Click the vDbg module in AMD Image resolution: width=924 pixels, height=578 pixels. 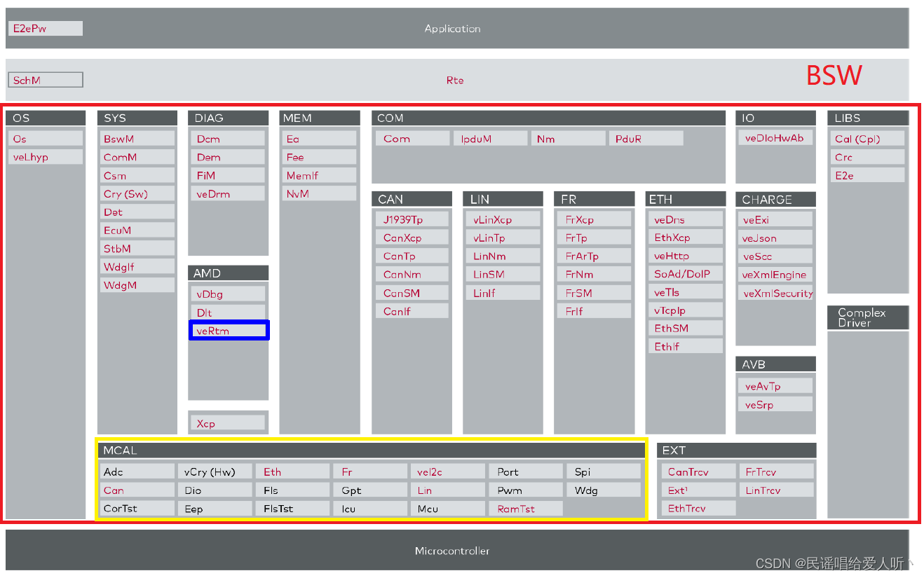click(229, 294)
